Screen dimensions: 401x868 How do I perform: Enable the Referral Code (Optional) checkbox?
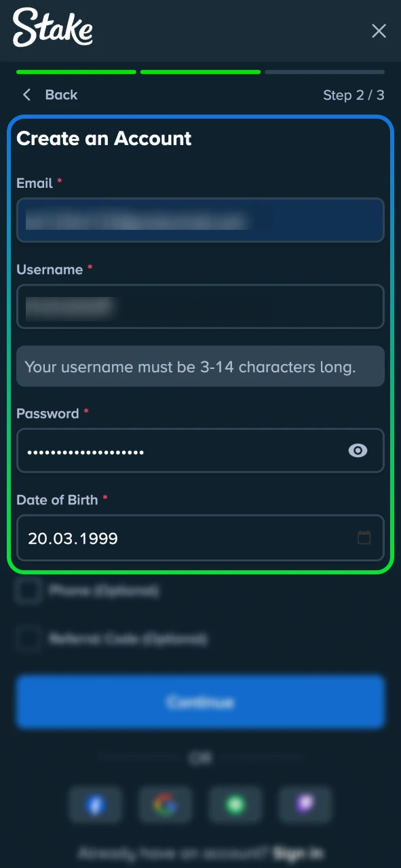point(28,639)
